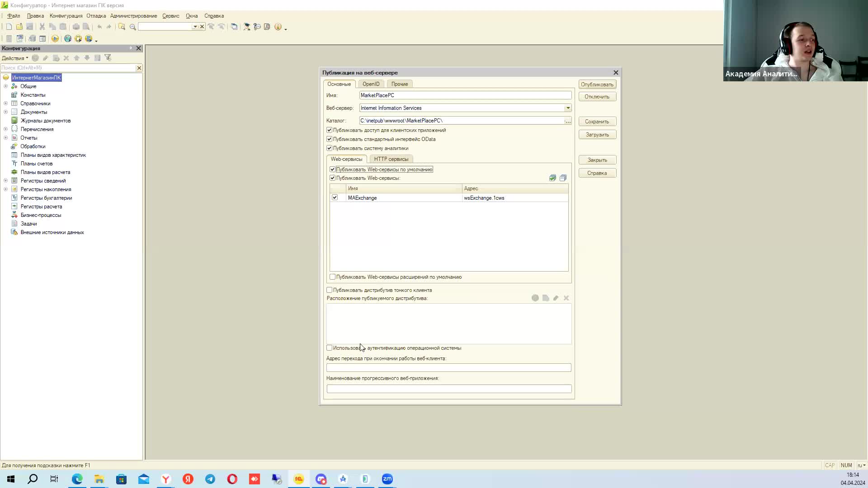Toggle the 'Публиковать Web-сервисы:' checkbox
This screenshot has height=488, width=868.
coord(332,178)
